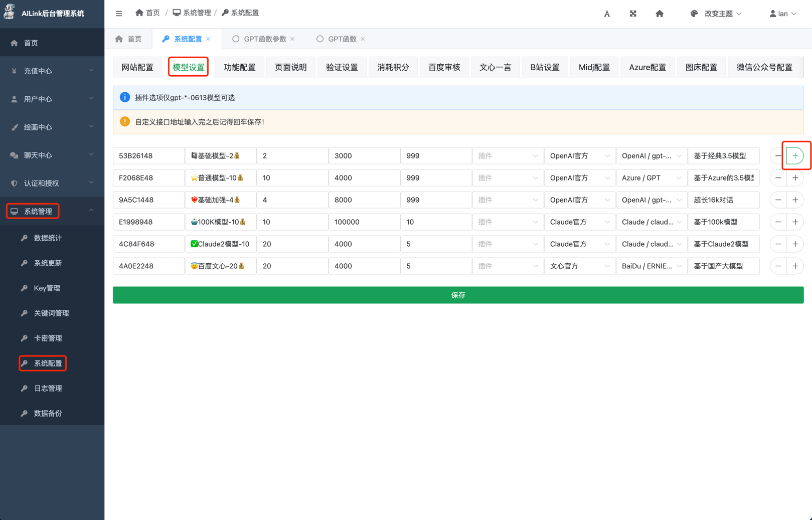Open 文心官方 channel dropdown

tap(579, 266)
